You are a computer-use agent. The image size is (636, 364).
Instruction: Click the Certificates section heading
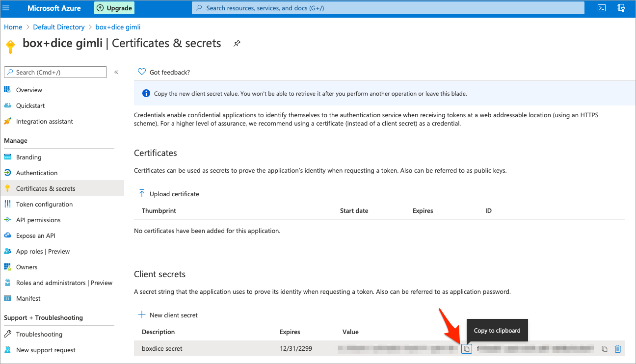click(156, 153)
